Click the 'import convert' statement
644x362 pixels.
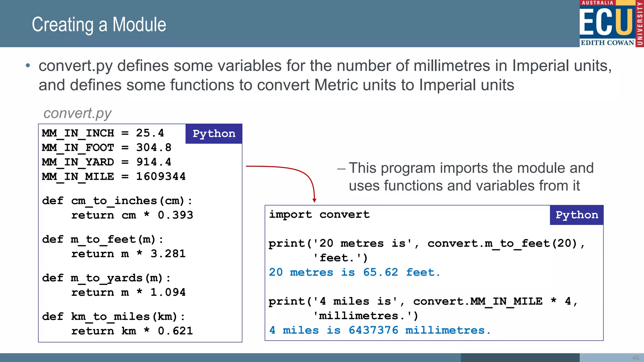[x=319, y=215]
